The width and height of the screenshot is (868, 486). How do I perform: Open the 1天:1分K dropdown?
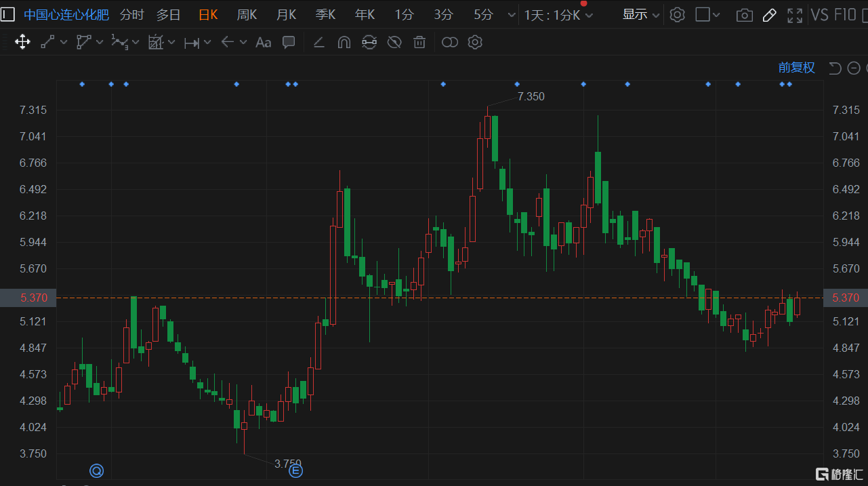coord(559,15)
